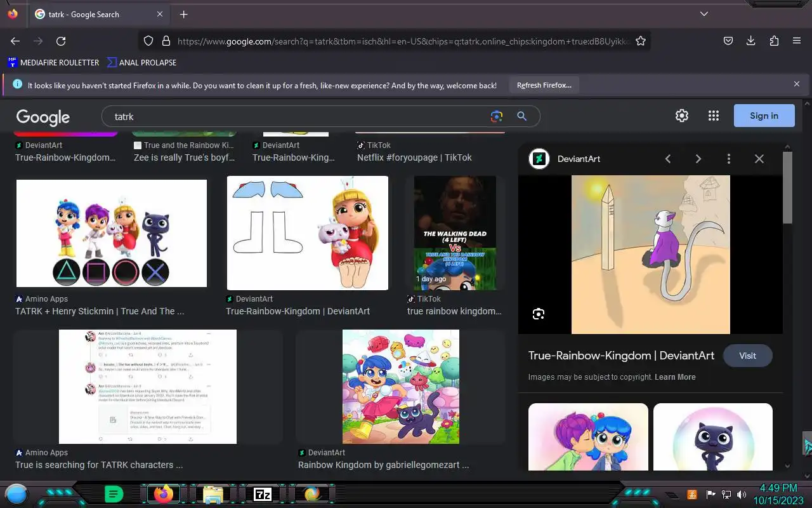Open 7-Zip from the taskbar
This screenshot has height=508, width=812.
coord(262,494)
